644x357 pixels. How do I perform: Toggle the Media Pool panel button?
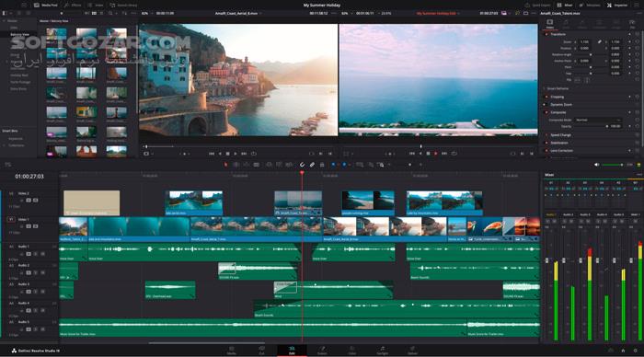click(x=46, y=6)
